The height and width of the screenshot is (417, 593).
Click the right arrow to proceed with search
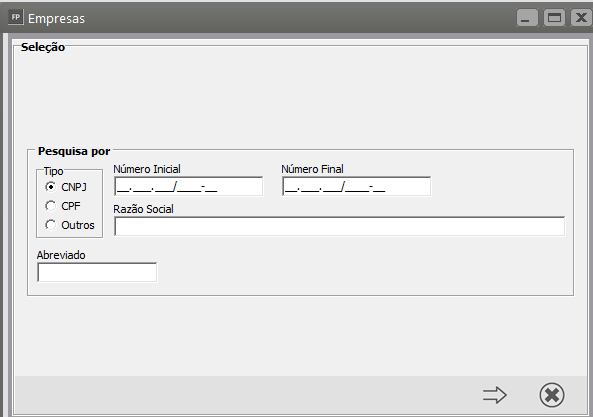click(495, 395)
